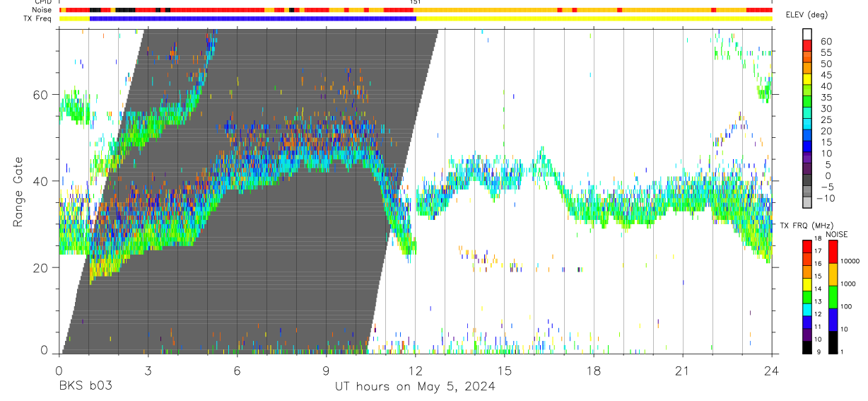Viewport: 868px width, 401px height.
Task: Click the UT hour 9 tick label
Action: (326, 371)
